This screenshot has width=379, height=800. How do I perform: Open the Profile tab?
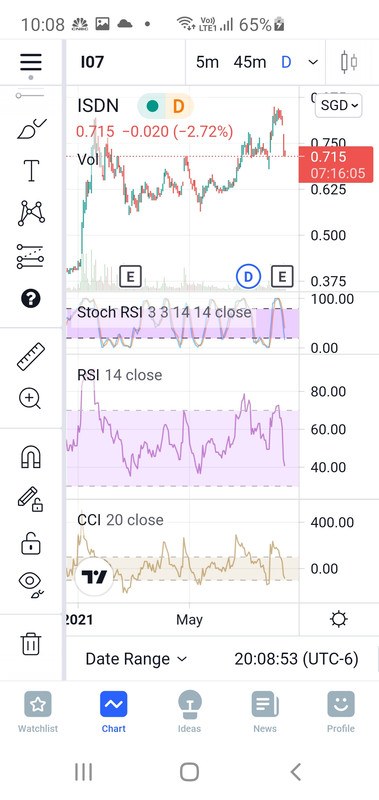[x=341, y=713]
